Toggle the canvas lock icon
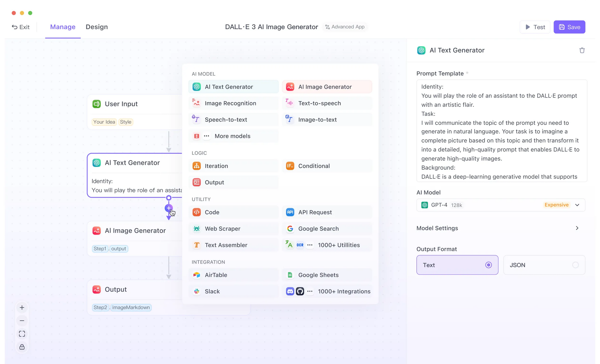Image resolution: width=600 pixels, height=364 pixels. click(22, 347)
